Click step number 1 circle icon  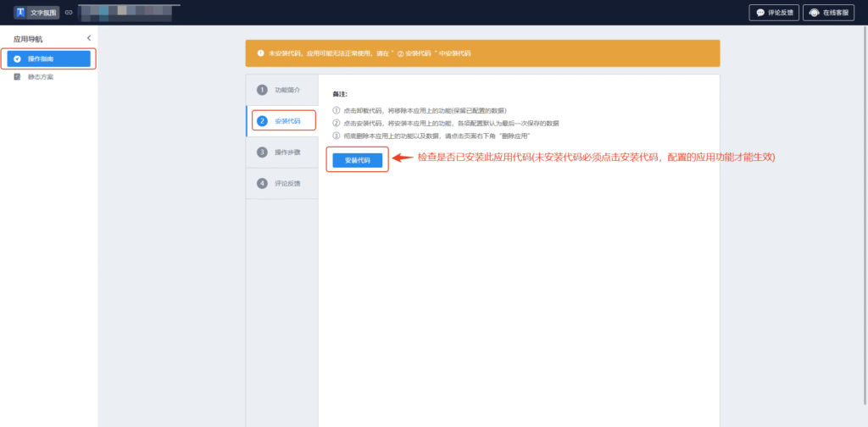pyautogui.click(x=263, y=90)
